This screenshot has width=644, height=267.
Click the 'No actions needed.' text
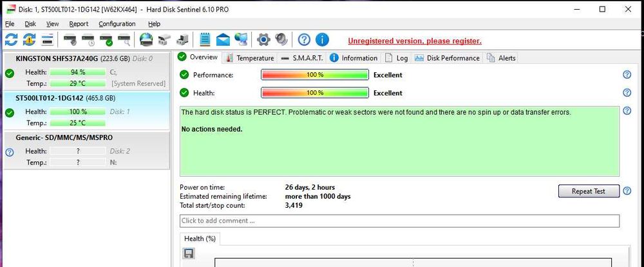pos(212,129)
